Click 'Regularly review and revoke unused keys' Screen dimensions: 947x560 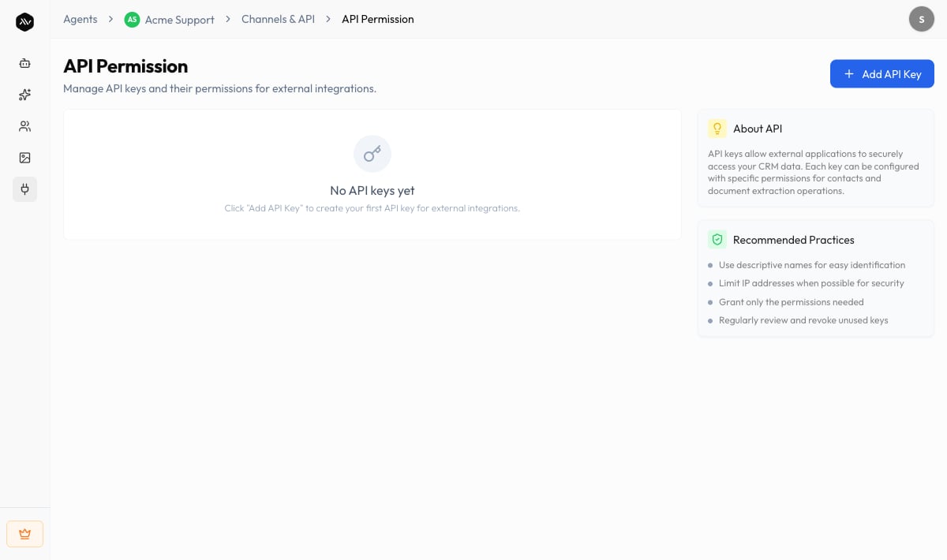tap(803, 320)
